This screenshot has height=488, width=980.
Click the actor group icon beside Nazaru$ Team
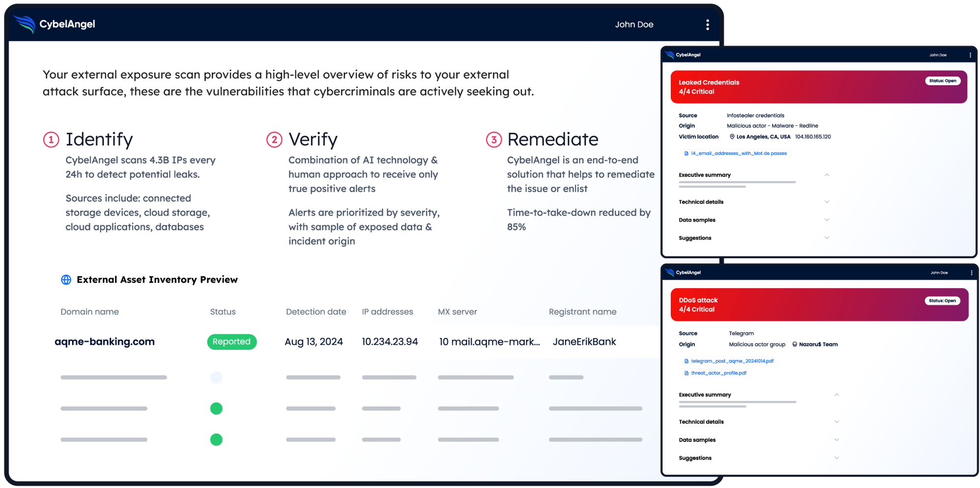point(794,344)
